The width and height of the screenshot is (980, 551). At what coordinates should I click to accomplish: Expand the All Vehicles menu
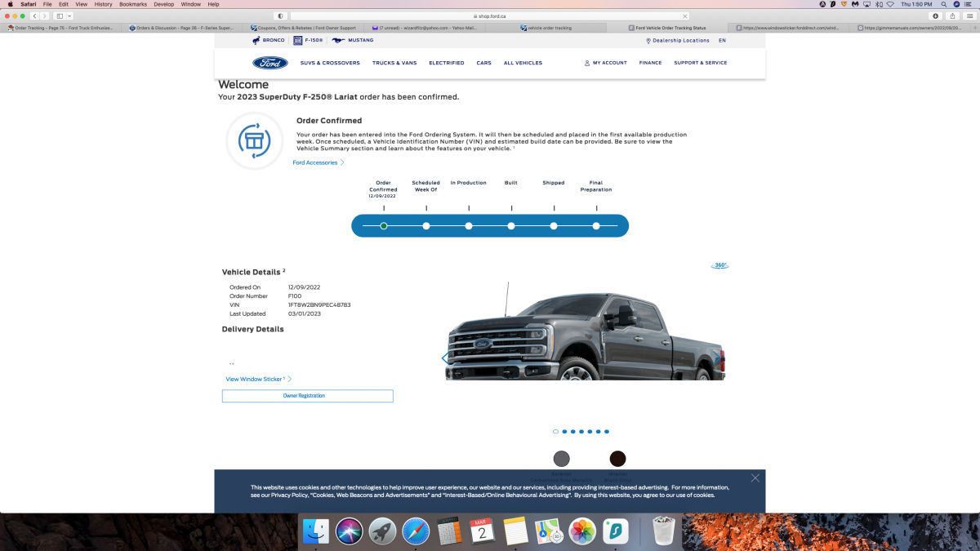pyautogui.click(x=523, y=63)
